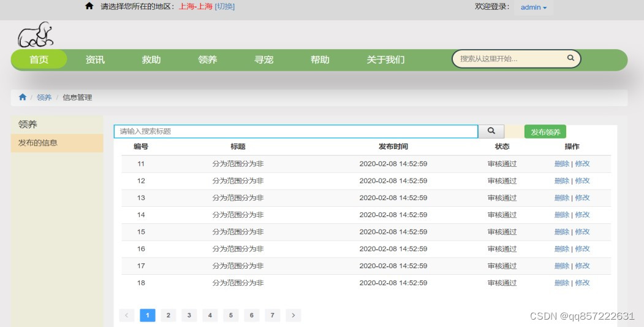This screenshot has height=327, width=644.
Task: Go to page 7
Action: click(272, 315)
